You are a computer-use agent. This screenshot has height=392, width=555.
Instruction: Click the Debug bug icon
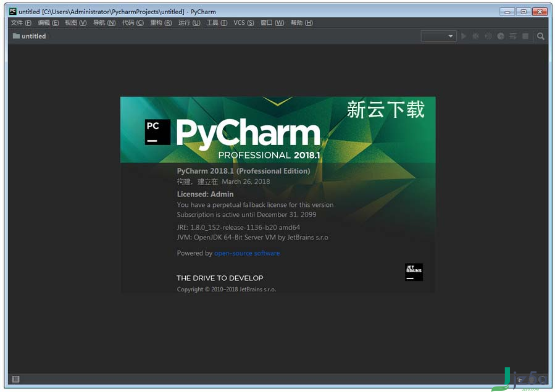476,36
